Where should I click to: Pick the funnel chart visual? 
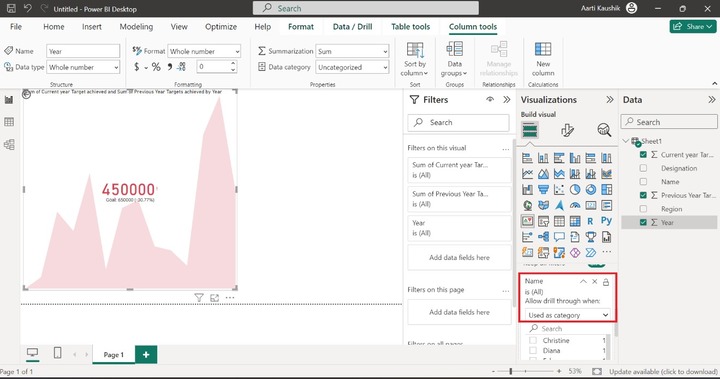[543, 189]
